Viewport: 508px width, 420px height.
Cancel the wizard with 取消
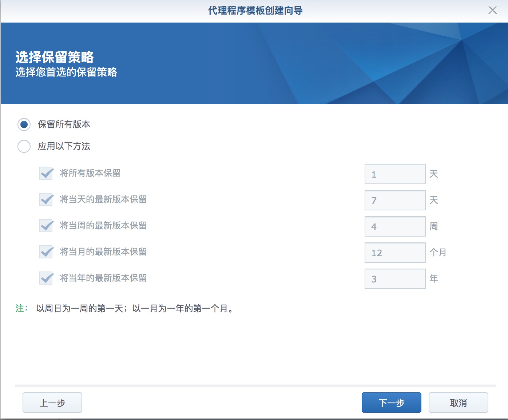(x=459, y=403)
